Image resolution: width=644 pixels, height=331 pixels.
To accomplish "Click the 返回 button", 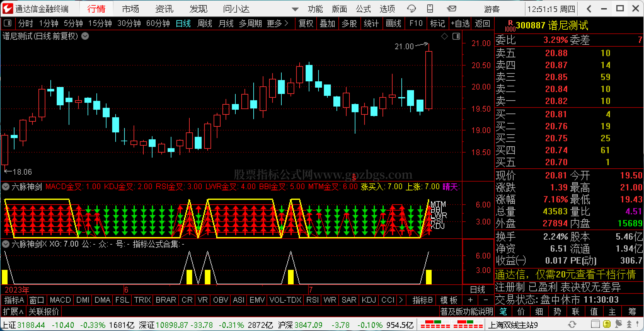I will [482, 23].
